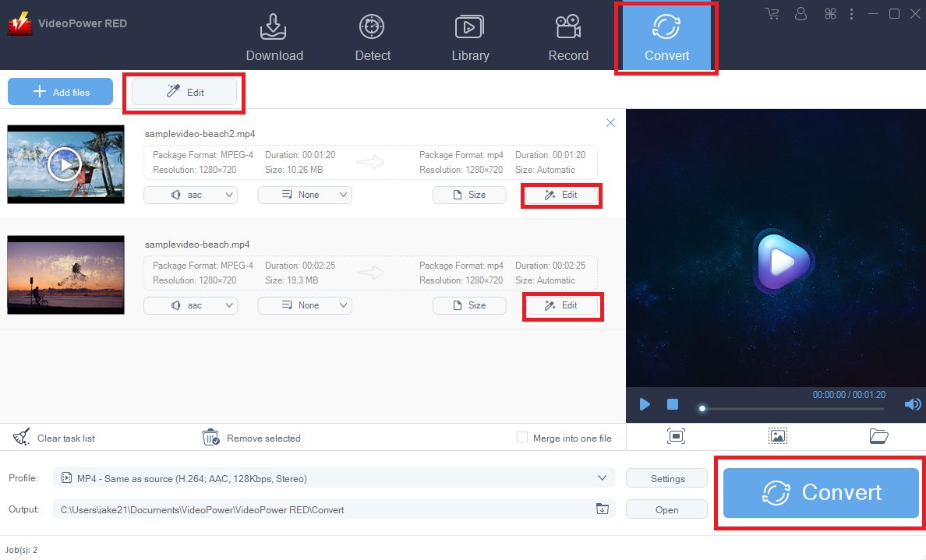Select the Convert tab

tap(666, 37)
